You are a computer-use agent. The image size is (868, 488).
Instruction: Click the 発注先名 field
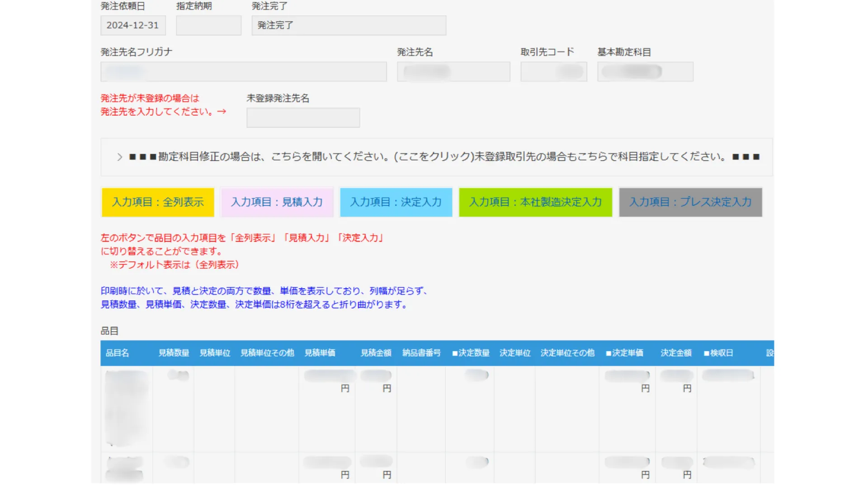tap(453, 72)
